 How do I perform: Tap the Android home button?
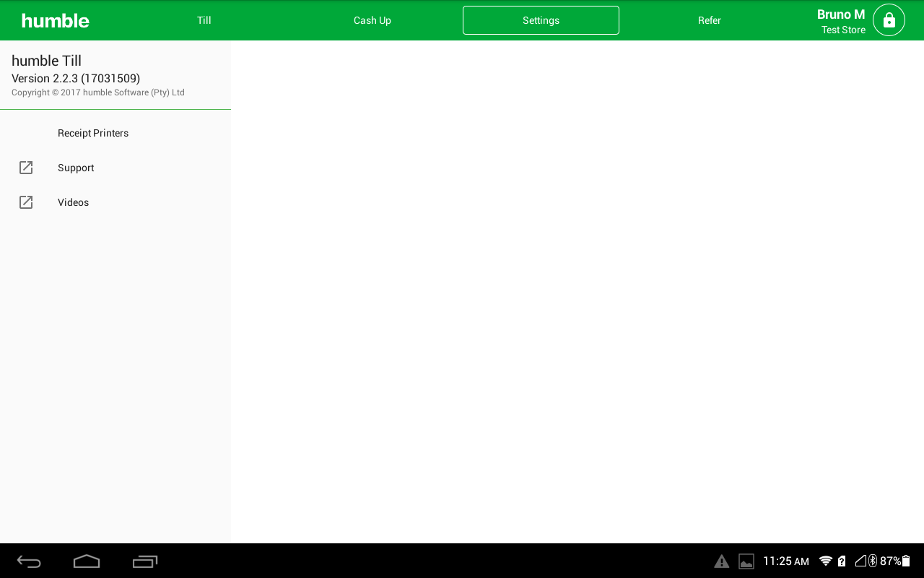pyautogui.click(x=87, y=561)
